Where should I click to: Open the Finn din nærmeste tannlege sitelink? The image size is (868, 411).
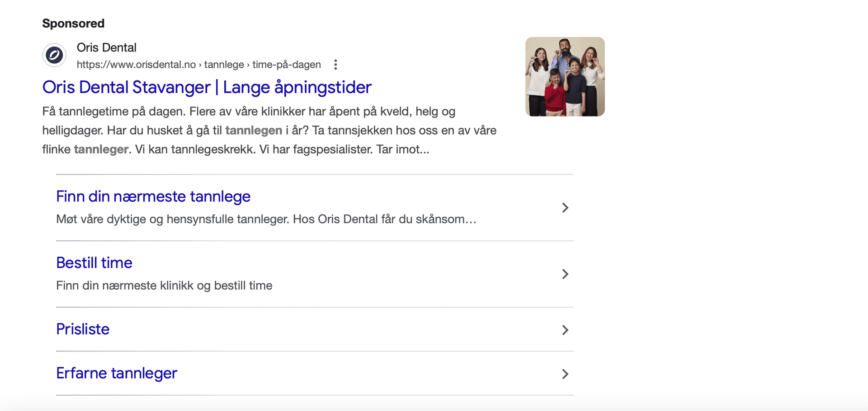153,196
